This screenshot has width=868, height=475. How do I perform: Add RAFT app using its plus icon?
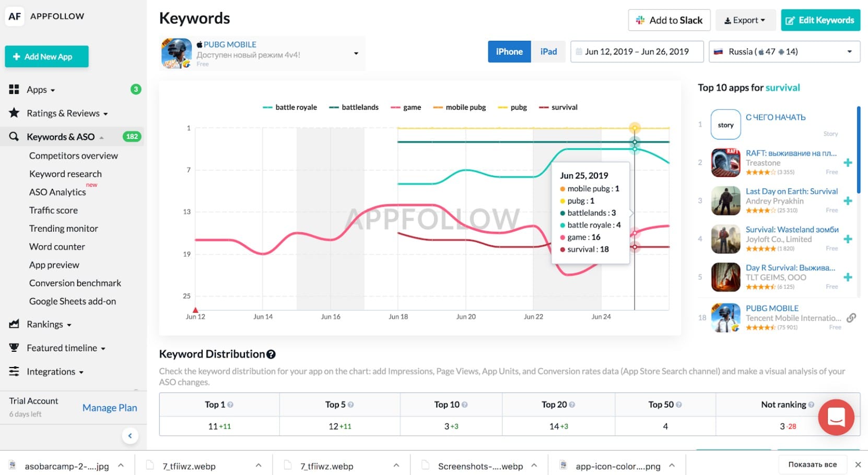(x=848, y=163)
